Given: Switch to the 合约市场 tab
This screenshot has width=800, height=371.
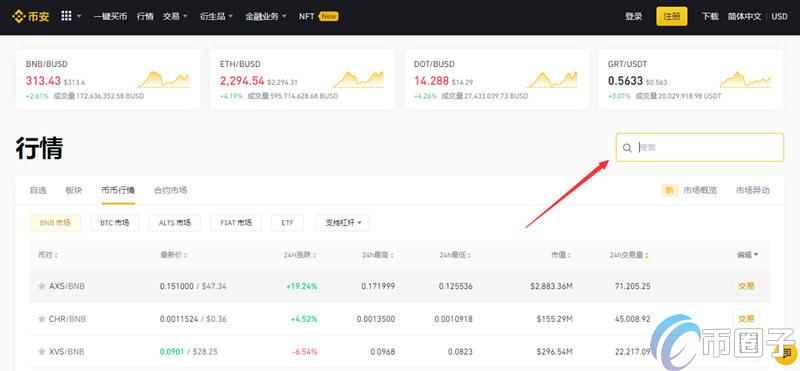Looking at the screenshot, I should tap(170, 190).
